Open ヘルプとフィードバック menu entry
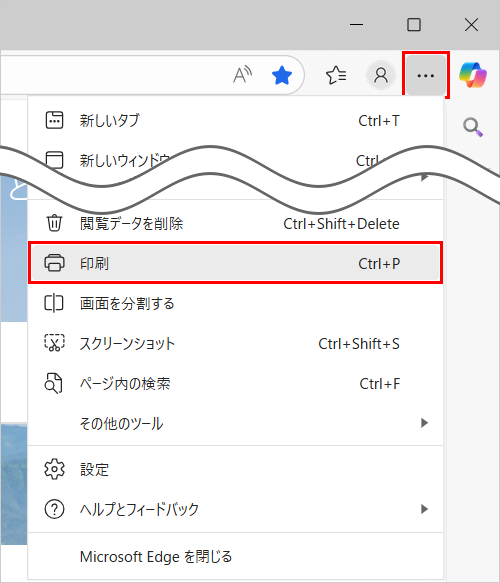 (x=235, y=509)
